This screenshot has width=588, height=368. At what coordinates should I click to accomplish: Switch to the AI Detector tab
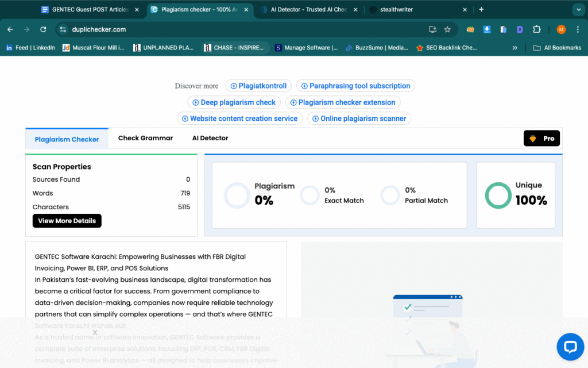coord(210,138)
